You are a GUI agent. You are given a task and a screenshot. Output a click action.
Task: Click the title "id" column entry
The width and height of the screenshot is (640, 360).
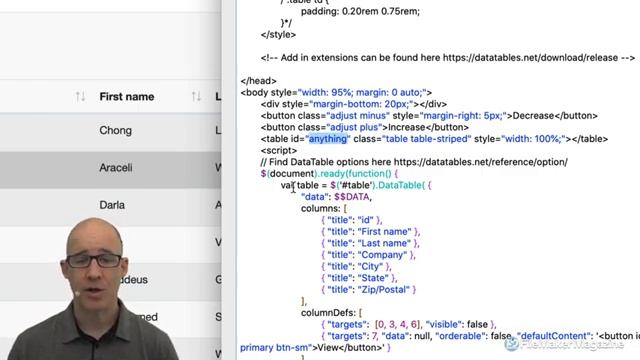[352, 220]
